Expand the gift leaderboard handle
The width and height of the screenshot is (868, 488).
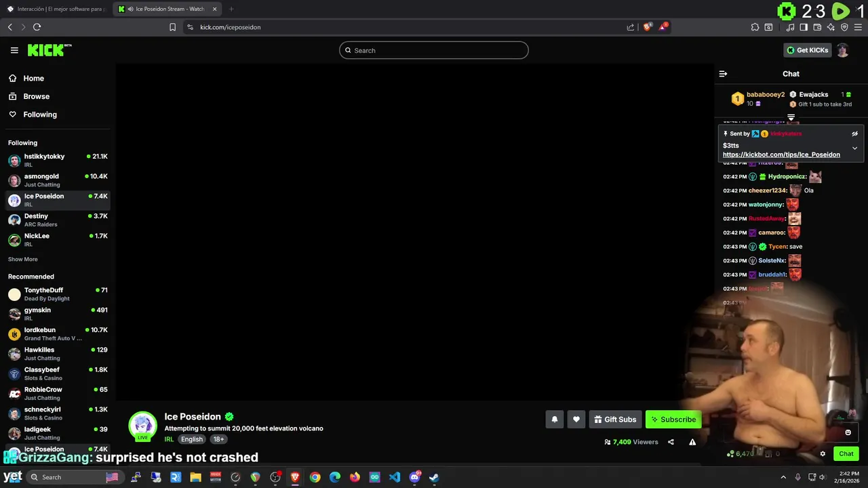(791, 117)
